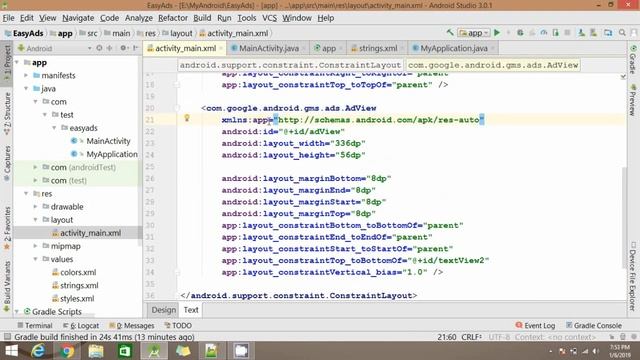Toggle the Structure tool window side tab

point(7,114)
